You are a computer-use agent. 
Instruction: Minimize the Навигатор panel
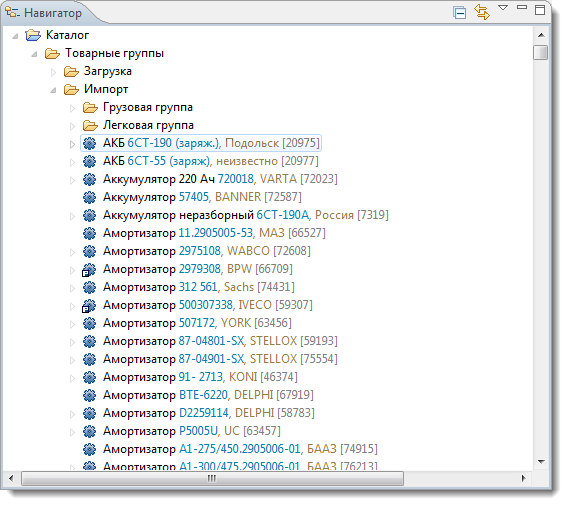click(522, 7)
